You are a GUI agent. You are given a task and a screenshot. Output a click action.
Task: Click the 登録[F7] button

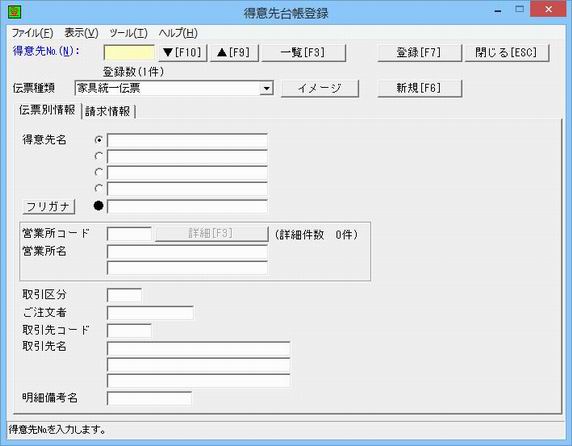click(420, 53)
